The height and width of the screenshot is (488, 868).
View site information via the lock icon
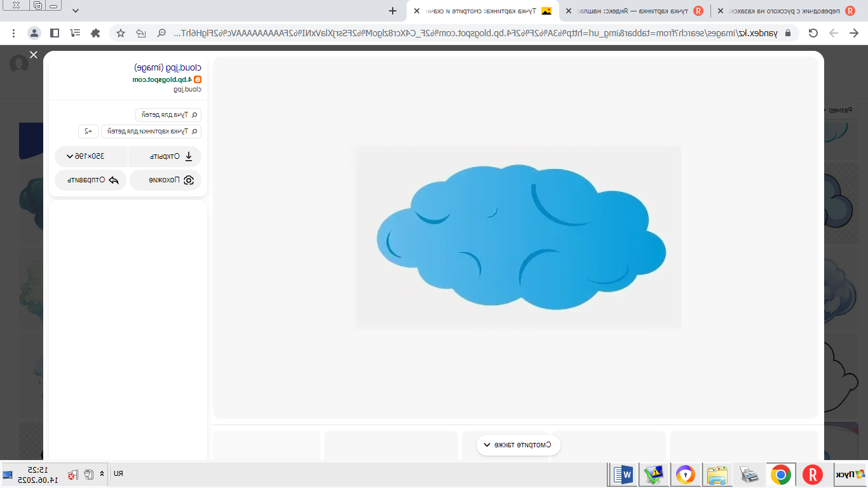[789, 33]
